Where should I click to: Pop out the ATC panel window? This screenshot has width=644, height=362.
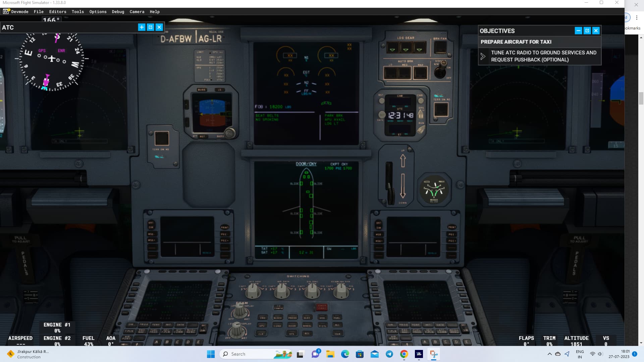(x=150, y=27)
